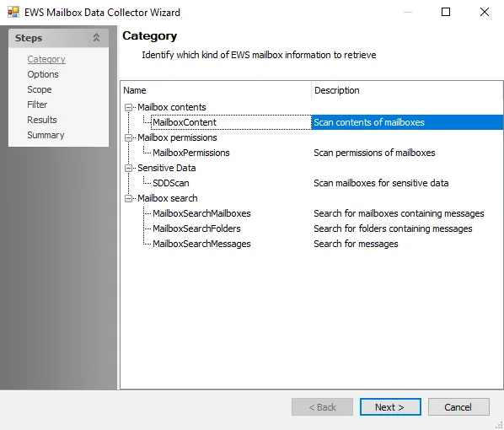Click the Next > button

click(x=390, y=407)
